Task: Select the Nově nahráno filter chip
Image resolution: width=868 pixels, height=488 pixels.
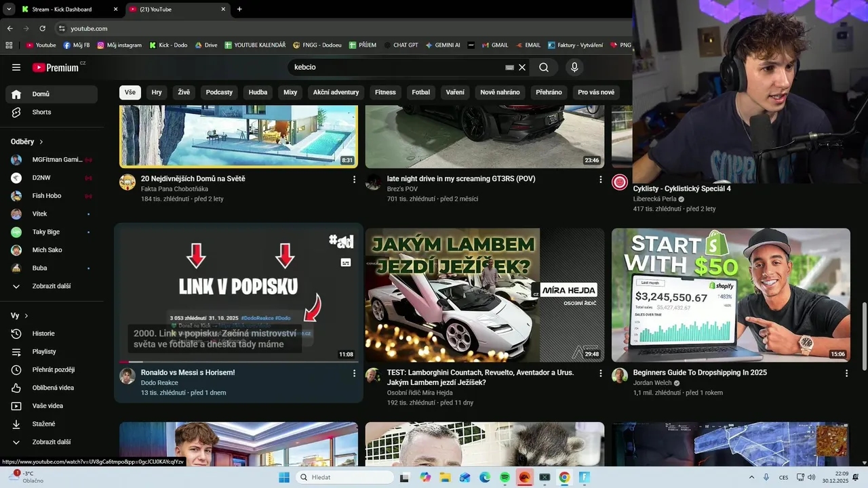Action: click(x=500, y=92)
